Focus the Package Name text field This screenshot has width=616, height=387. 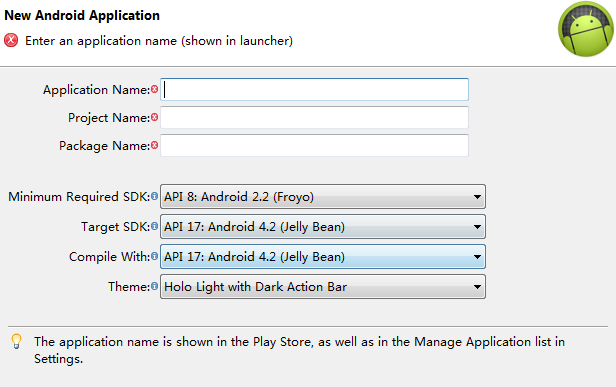[314, 145]
